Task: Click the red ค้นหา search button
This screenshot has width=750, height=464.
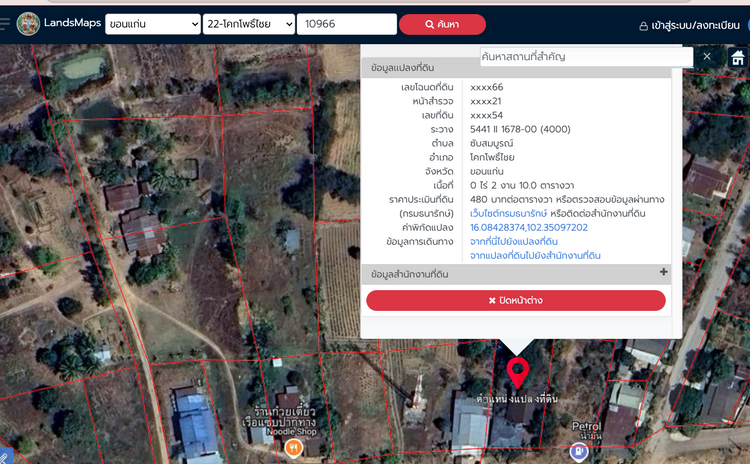Action: click(x=442, y=24)
